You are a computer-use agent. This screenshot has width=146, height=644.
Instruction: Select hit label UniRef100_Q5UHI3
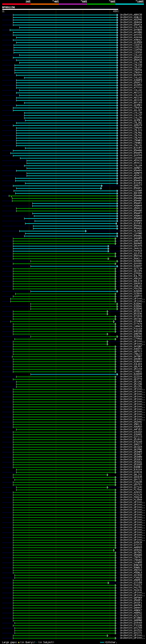(131, 208)
